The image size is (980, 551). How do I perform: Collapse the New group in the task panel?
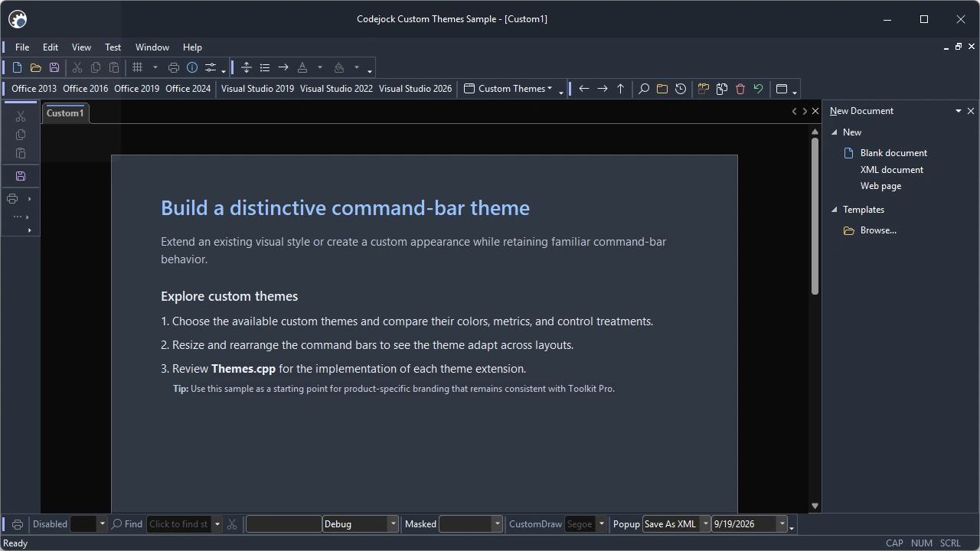[x=835, y=132]
